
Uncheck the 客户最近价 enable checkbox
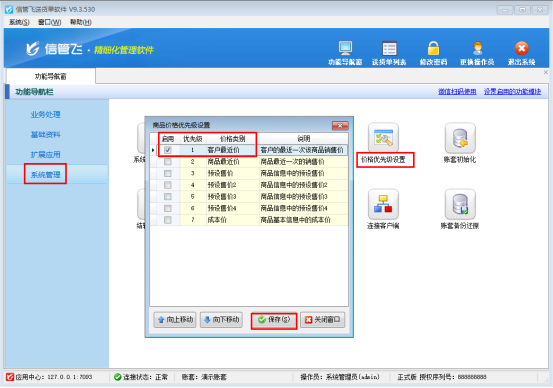(168, 150)
